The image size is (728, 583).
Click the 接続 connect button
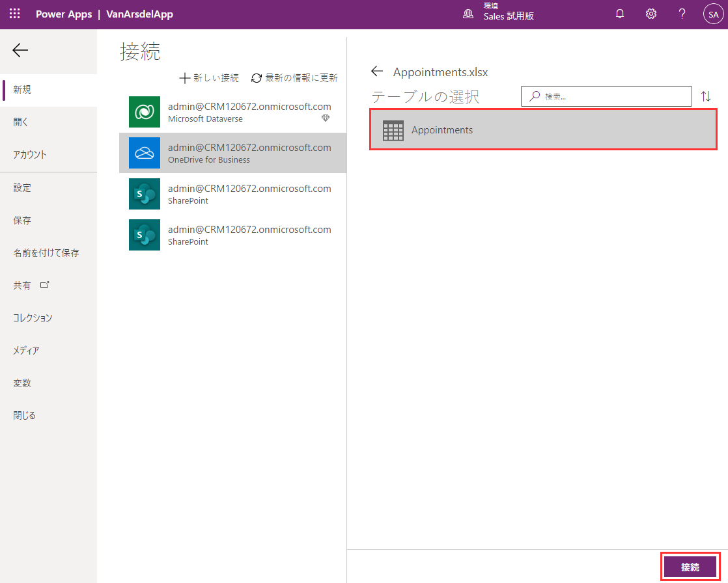(x=690, y=567)
